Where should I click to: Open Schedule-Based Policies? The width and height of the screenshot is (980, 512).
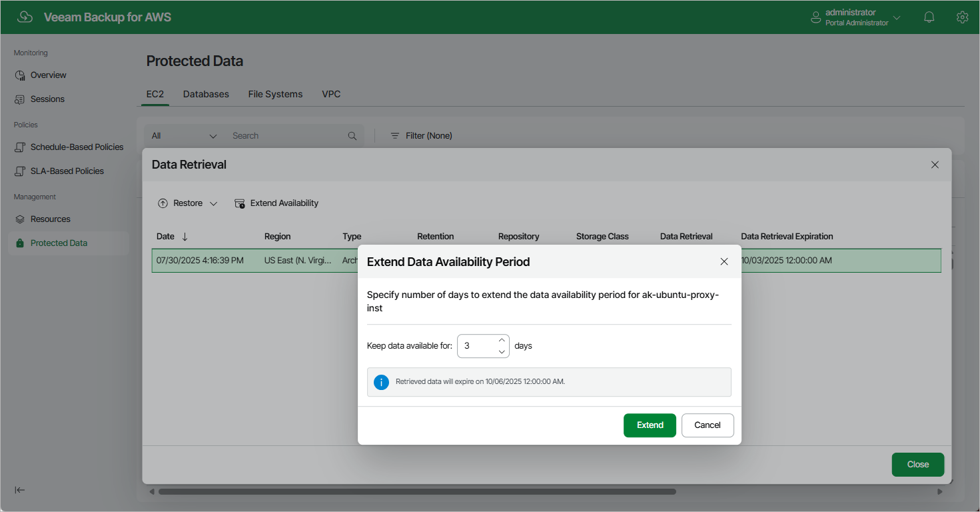(x=77, y=147)
